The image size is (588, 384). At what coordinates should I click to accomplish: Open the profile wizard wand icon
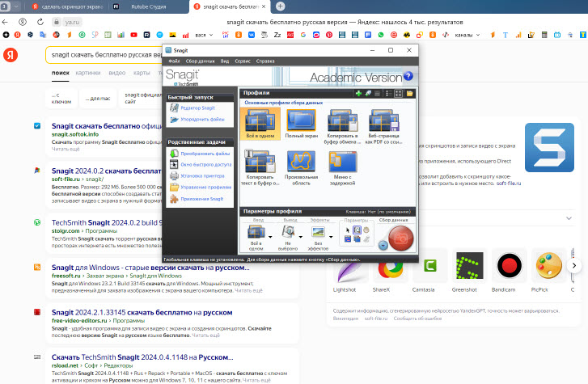[x=368, y=94]
